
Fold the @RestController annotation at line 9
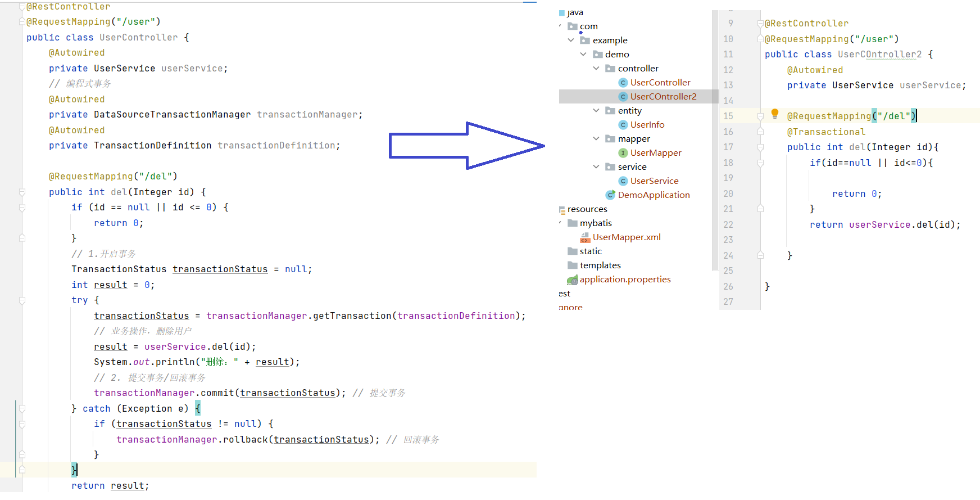[760, 24]
